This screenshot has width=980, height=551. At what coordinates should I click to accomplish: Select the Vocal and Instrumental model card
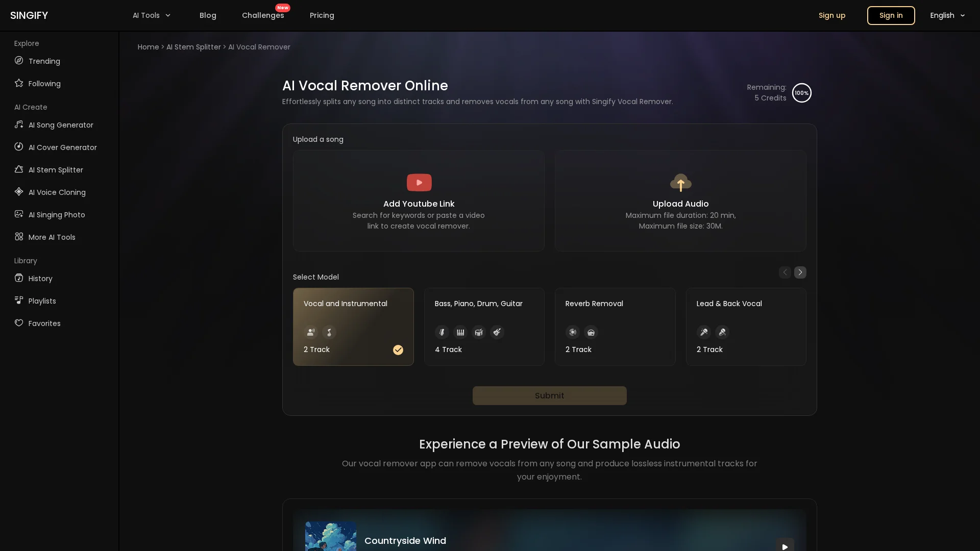pyautogui.click(x=353, y=327)
